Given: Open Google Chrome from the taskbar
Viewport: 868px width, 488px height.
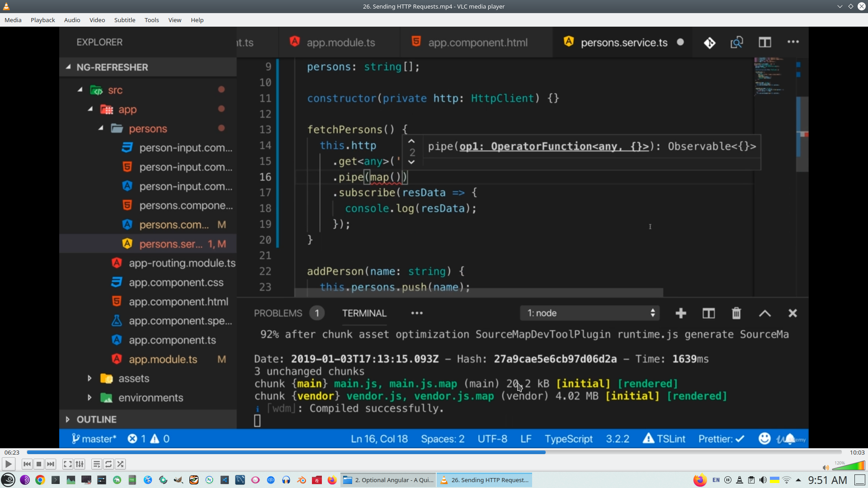Looking at the screenshot, I should click(x=40, y=480).
